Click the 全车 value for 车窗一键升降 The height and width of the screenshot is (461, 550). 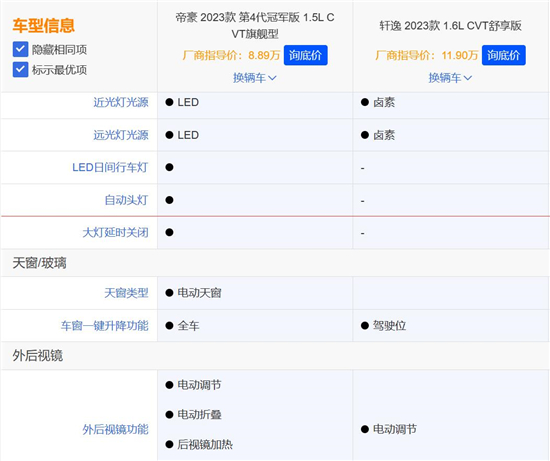[x=188, y=326]
